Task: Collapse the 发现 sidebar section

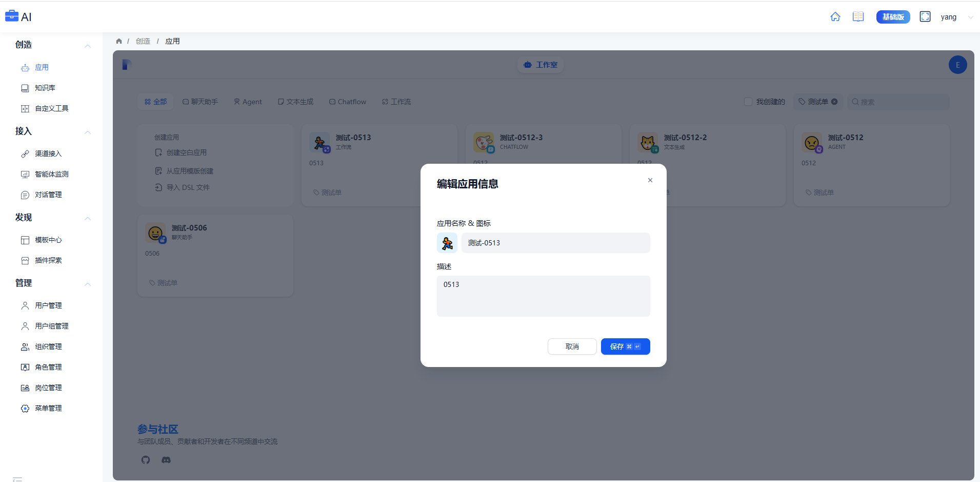Action: [x=88, y=218]
